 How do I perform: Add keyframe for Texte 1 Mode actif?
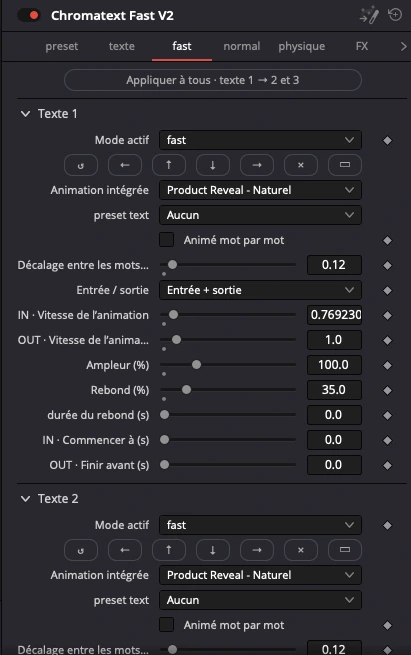tap(387, 140)
